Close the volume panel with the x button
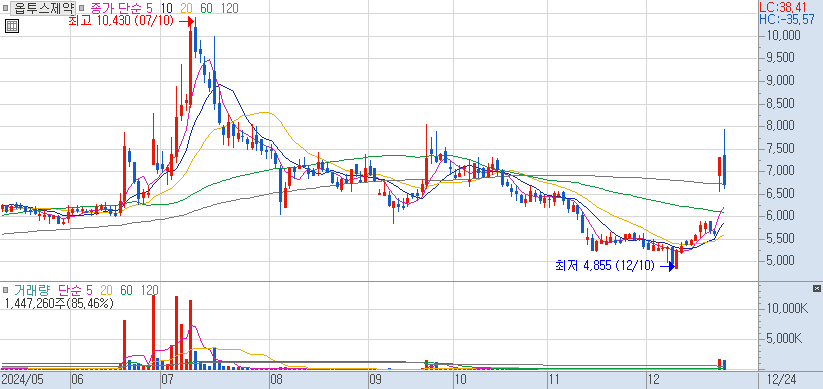Viewport: 823px width, 389px height. point(816,289)
